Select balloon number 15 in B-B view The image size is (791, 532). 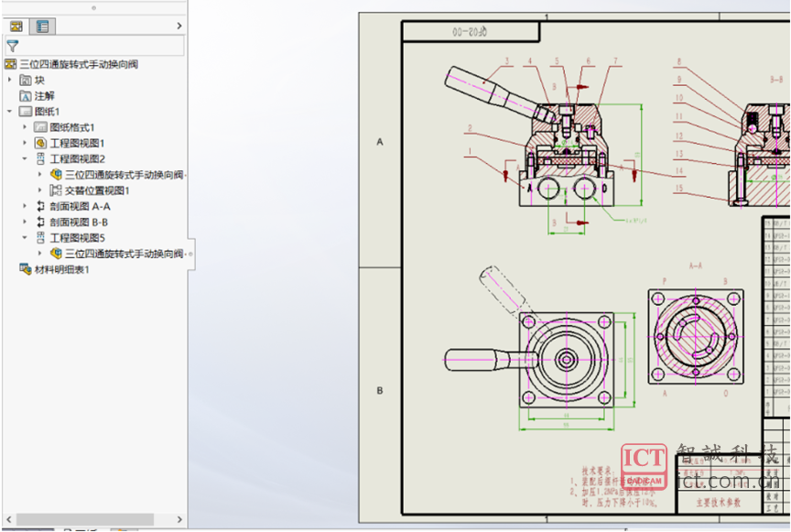tap(679, 188)
